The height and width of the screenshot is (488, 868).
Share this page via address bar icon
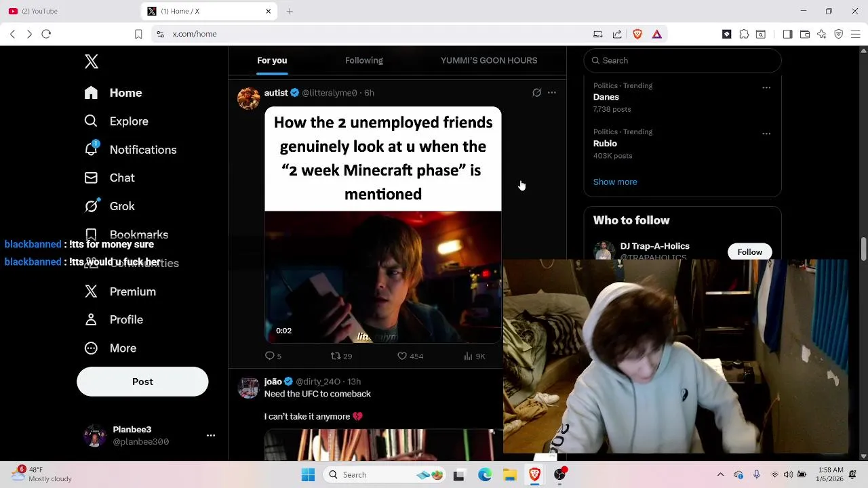pyautogui.click(x=617, y=34)
